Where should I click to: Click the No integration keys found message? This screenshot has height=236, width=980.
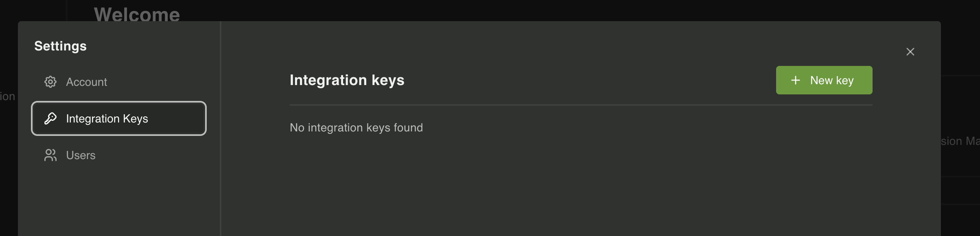356,127
